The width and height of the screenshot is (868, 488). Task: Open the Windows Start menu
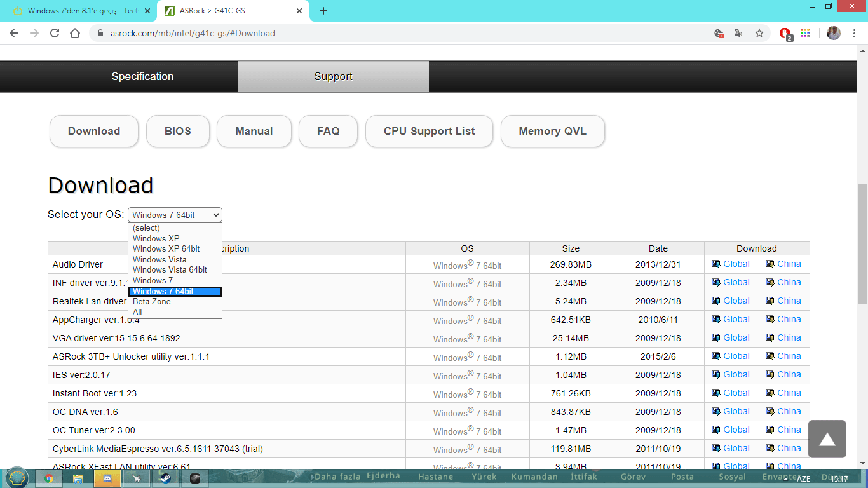click(x=17, y=478)
